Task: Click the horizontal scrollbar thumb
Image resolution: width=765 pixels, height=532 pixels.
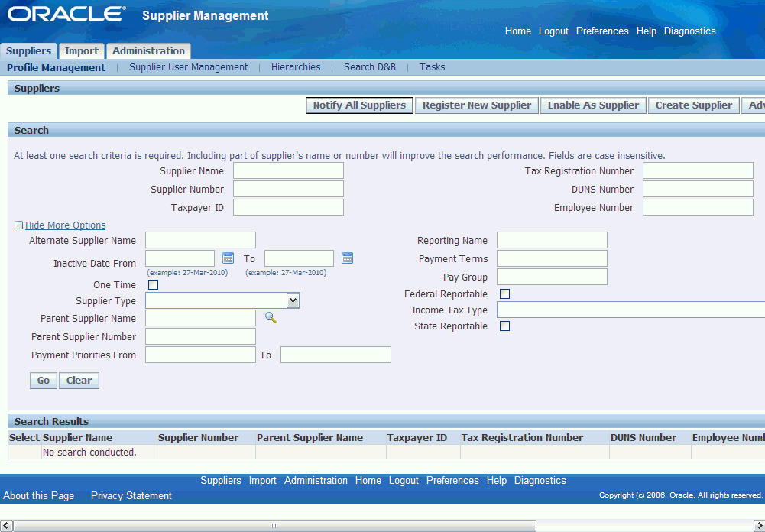Action: [x=274, y=526]
